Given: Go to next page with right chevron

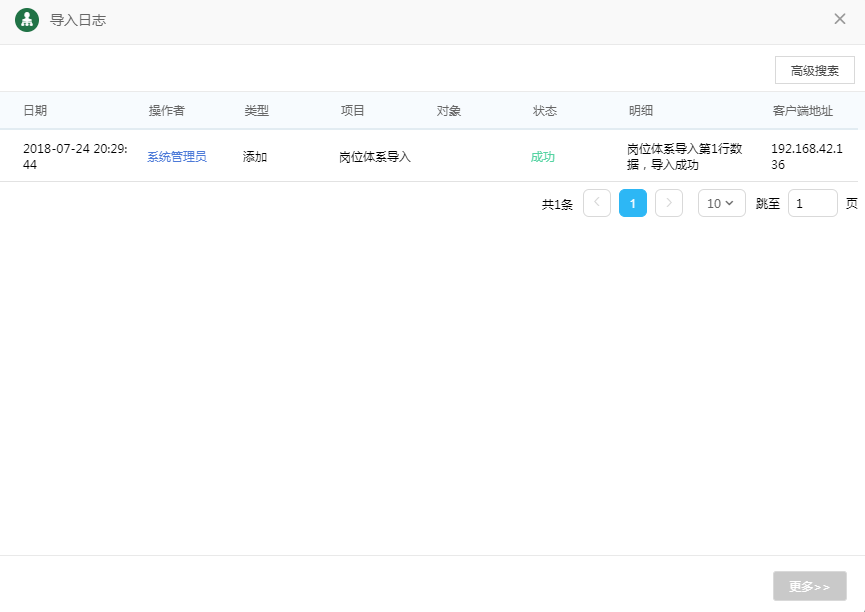Looking at the screenshot, I should (x=669, y=203).
